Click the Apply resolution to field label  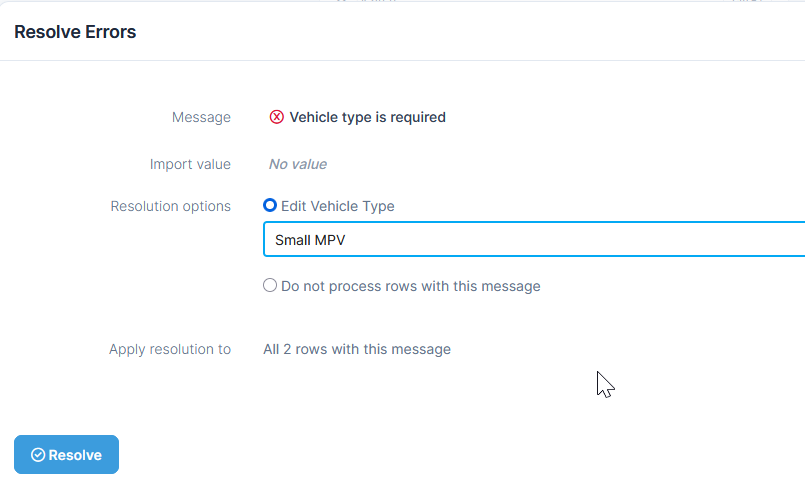coord(170,349)
